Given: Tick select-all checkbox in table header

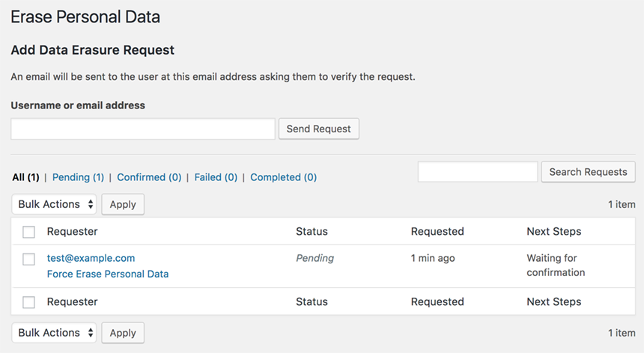Looking at the screenshot, I should [28, 232].
